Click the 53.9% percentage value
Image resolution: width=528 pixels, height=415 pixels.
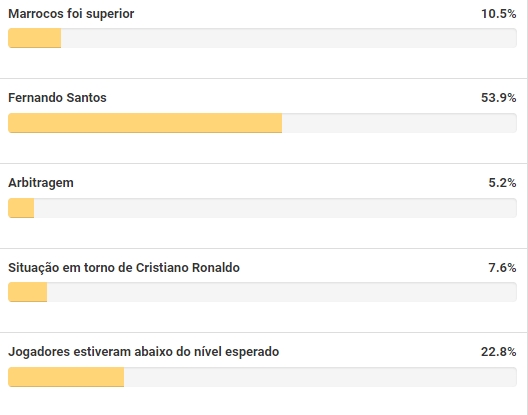[x=499, y=98]
